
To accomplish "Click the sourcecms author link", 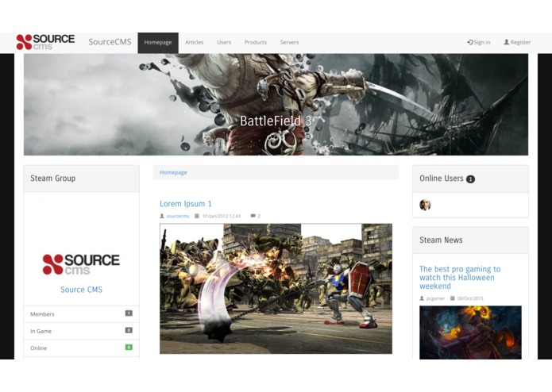I will click(x=178, y=216).
